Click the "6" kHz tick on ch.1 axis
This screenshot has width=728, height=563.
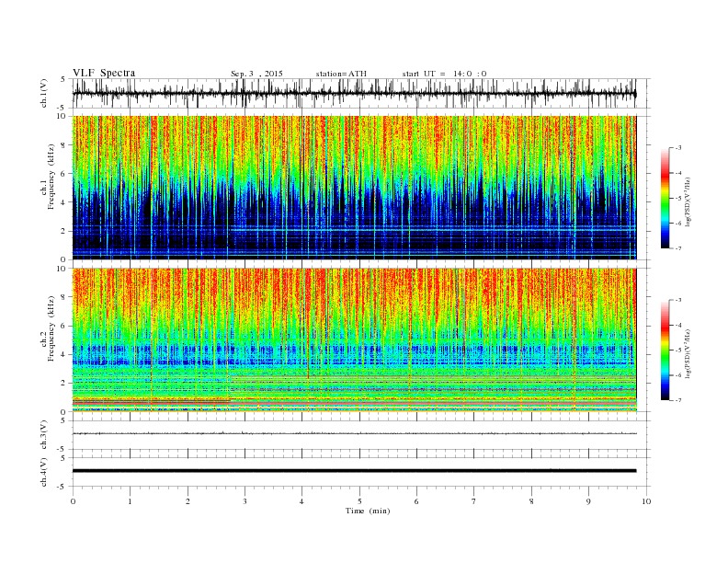coord(63,174)
